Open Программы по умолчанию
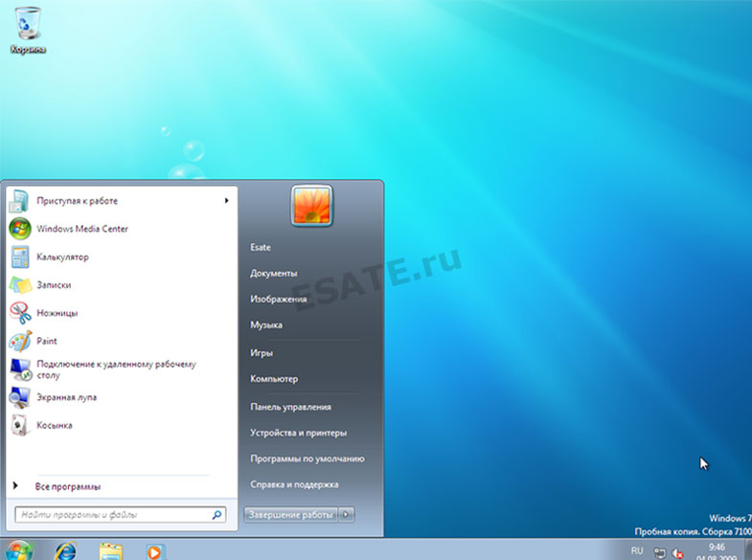Screen dimensions: 752x560 click(x=308, y=459)
